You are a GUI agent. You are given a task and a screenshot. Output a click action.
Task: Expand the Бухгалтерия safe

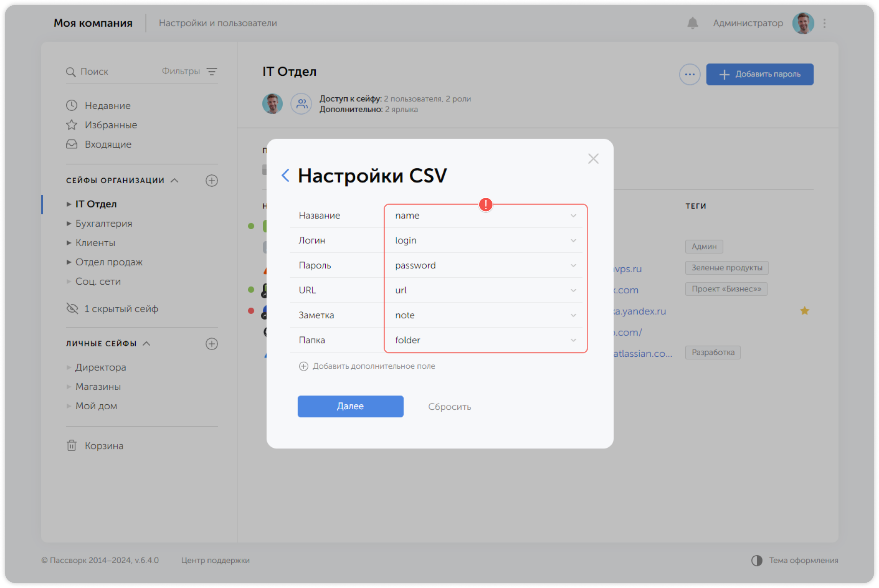(69, 223)
